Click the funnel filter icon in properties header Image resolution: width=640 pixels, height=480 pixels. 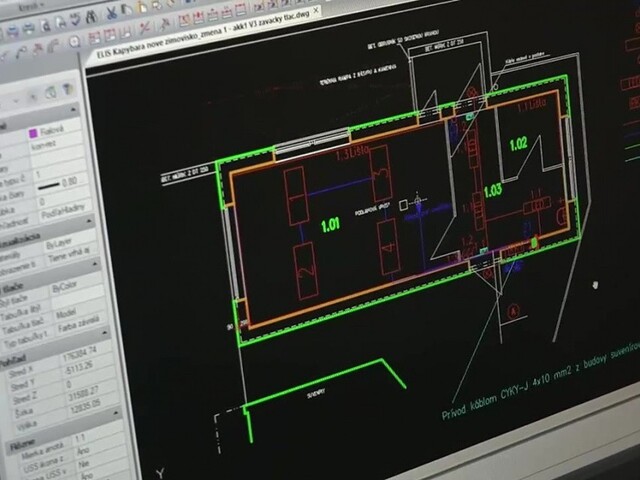tap(68, 88)
